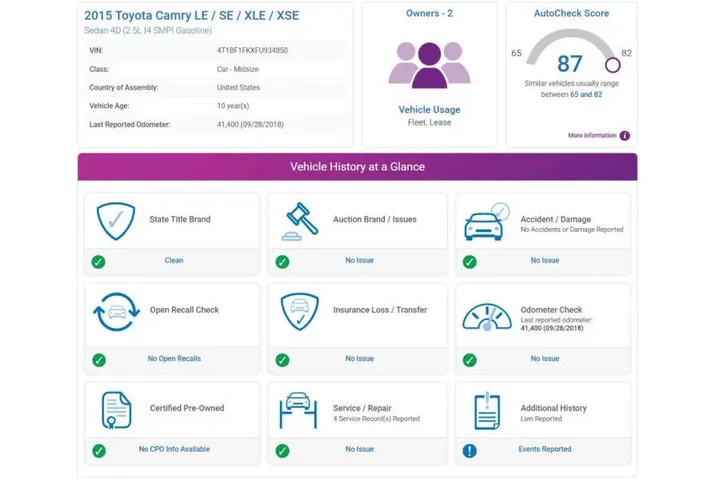Open the No Open Recalls link
Screen dimensions: 720x480
click(x=173, y=358)
